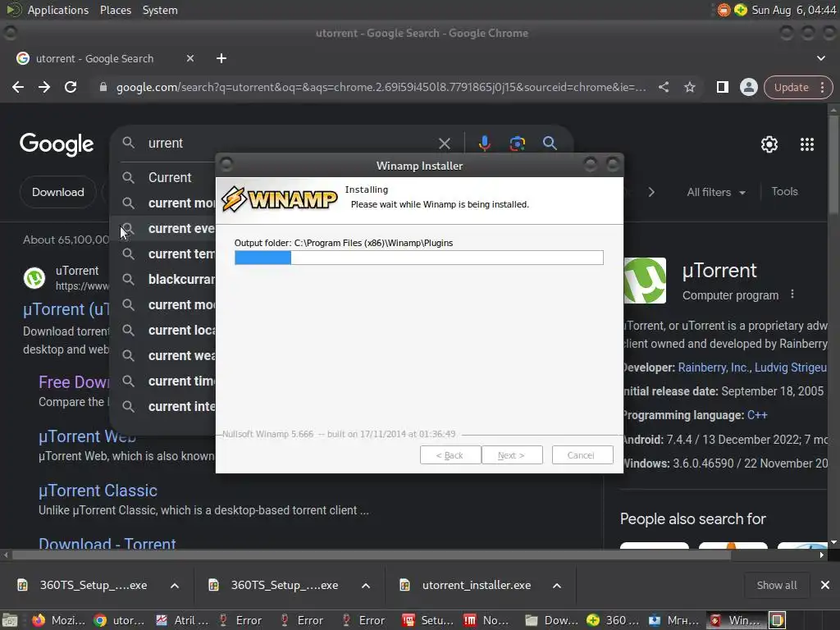Click the green plus tray icon
840x630 pixels.
(x=741, y=10)
